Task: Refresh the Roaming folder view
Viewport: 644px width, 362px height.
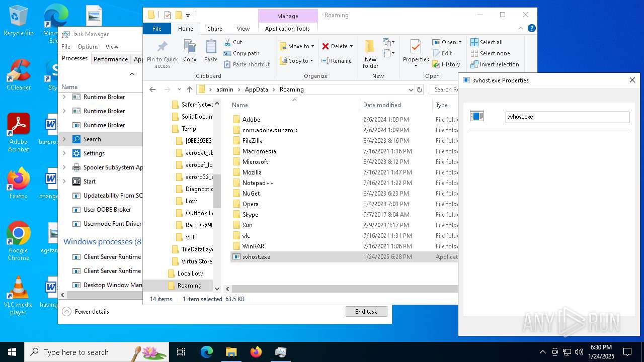Action: click(420, 89)
